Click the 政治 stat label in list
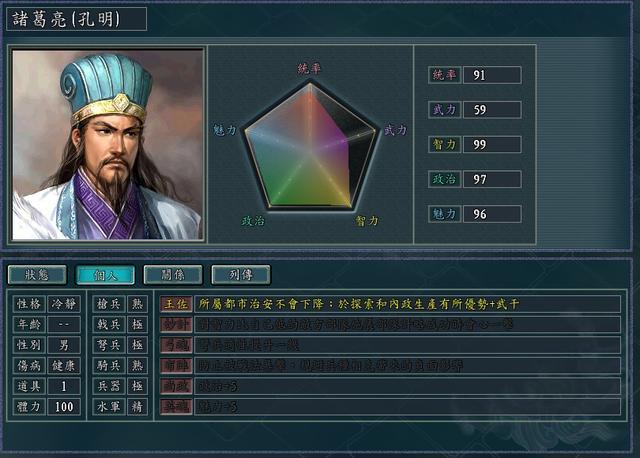The height and width of the screenshot is (458, 640). tap(444, 179)
